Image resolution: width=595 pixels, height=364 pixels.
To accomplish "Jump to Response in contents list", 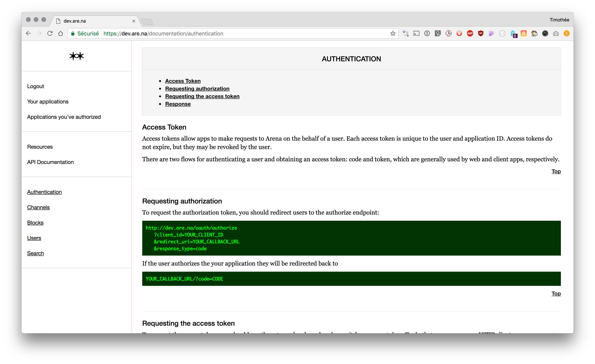I will tap(178, 104).
